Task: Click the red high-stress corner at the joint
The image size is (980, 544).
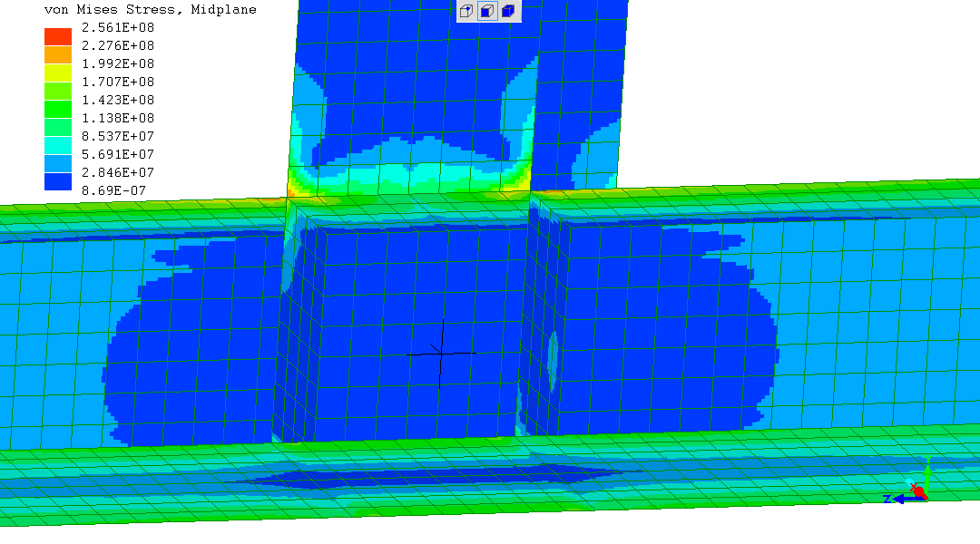Action: coord(291,193)
